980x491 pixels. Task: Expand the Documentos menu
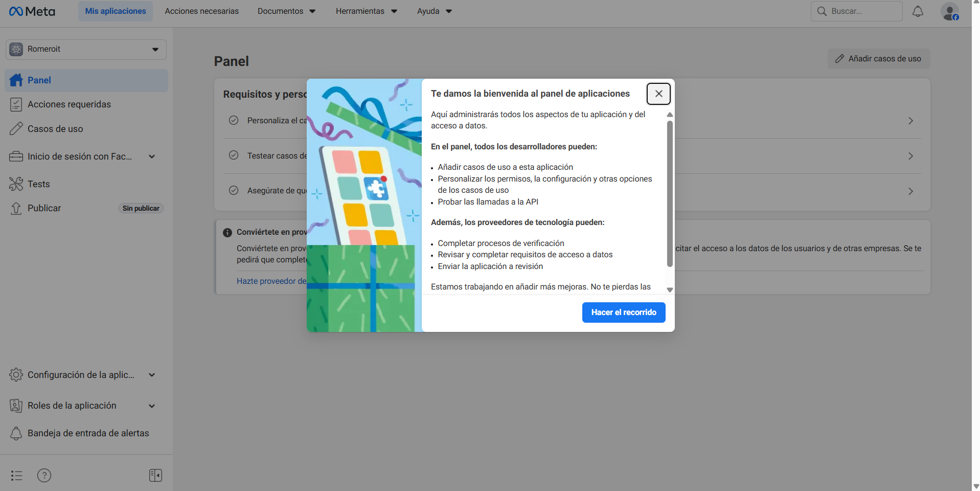coord(286,11)
